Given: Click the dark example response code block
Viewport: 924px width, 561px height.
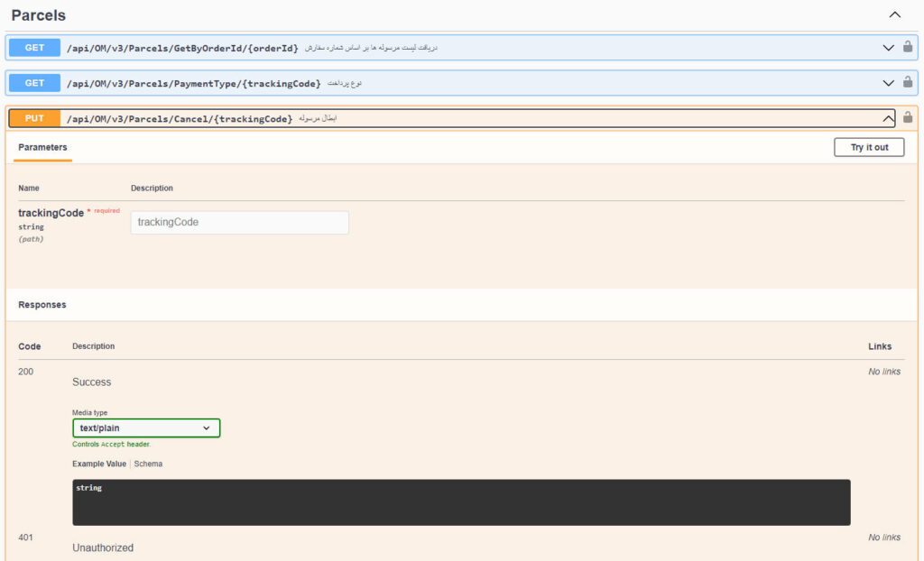Looking at the screenshot, I should point(461,502).
